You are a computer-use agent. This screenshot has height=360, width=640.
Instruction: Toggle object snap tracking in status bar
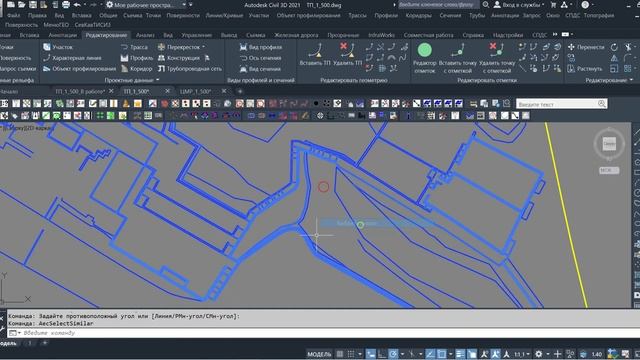click(430, 354)
